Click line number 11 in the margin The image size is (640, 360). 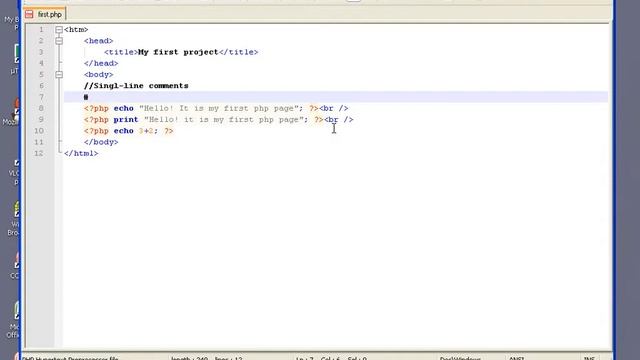pyautogui.click(x=39, y=142)
